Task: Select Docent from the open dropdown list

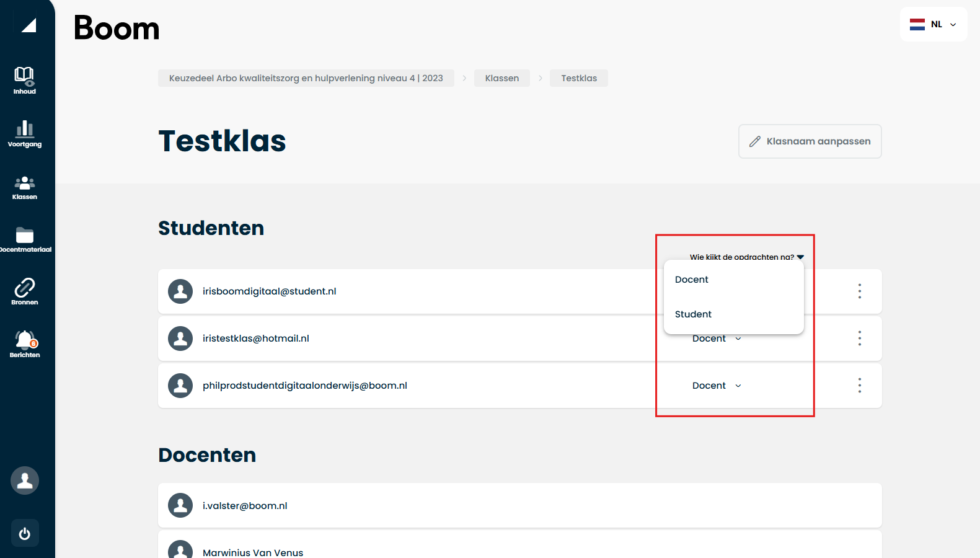Action: click(692, 280)
